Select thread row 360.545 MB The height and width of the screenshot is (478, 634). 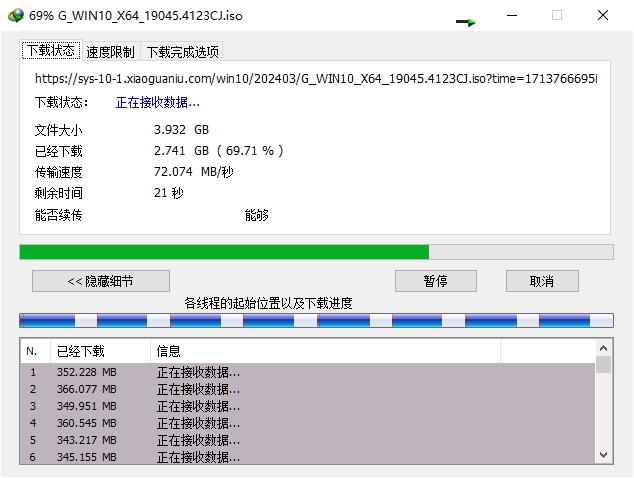coord(308,423)
